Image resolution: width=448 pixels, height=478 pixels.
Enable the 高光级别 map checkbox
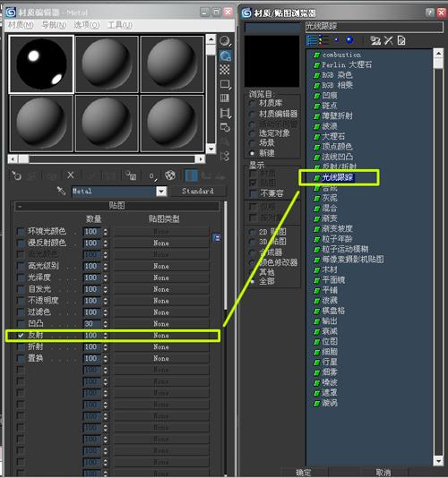click(21, 266)
